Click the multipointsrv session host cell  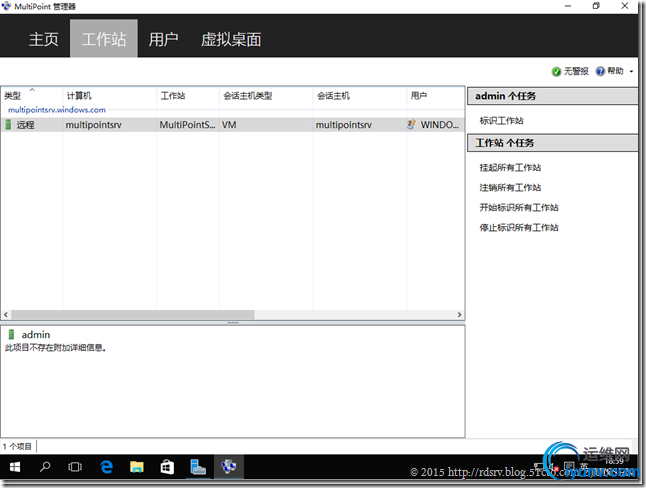[x=344, y=125]
